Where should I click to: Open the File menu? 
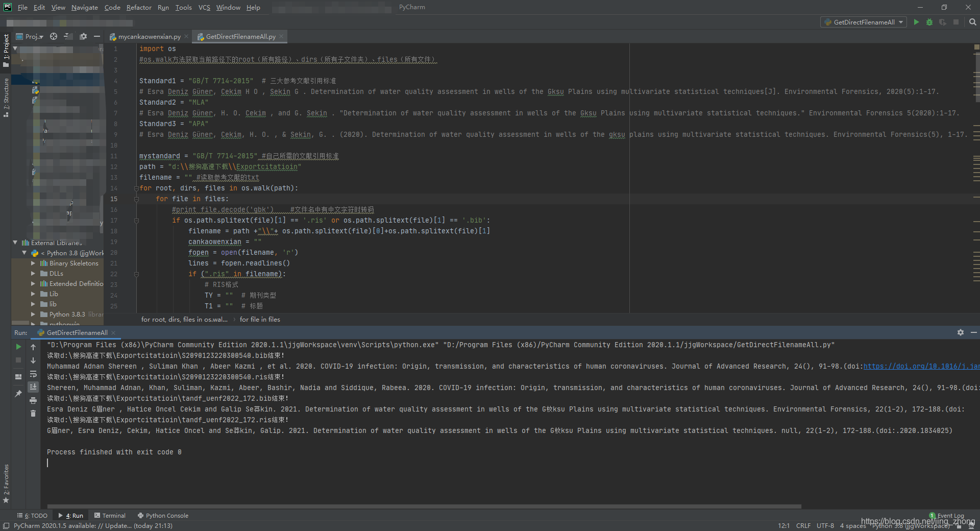22,7
